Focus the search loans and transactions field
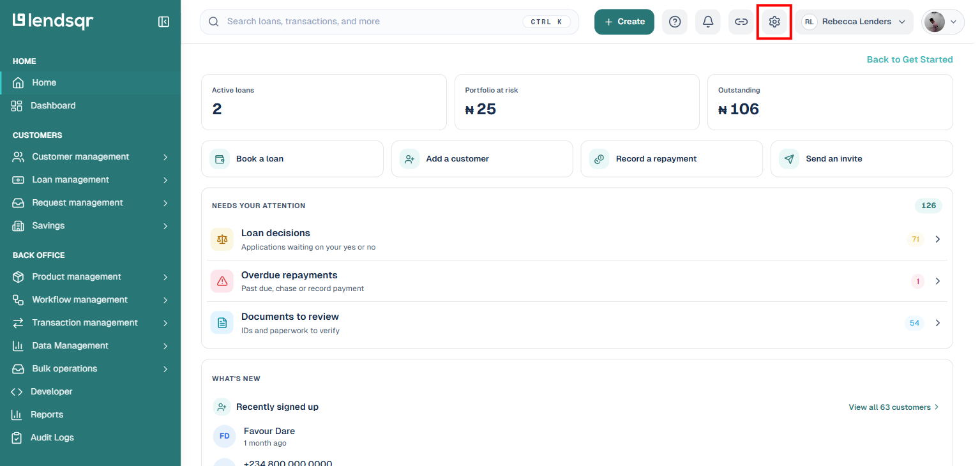Viewport: 980px width, 466px height. click(x=389, y=22)
